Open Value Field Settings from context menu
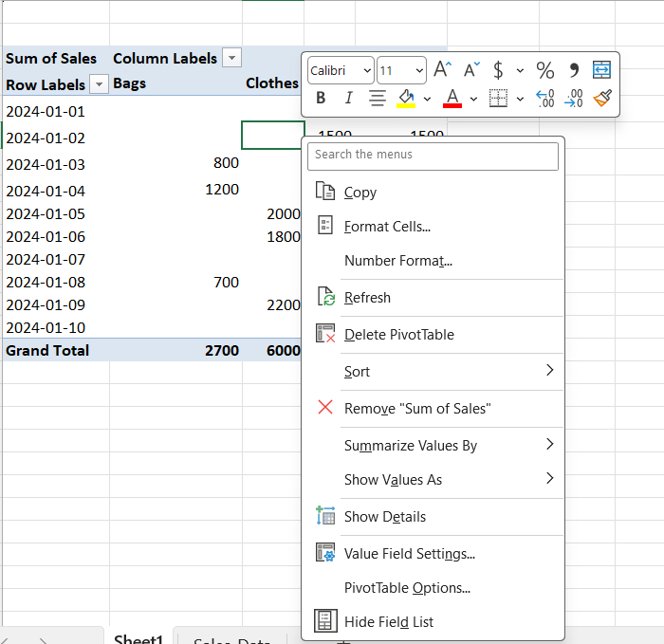 (x=409, y=554)
